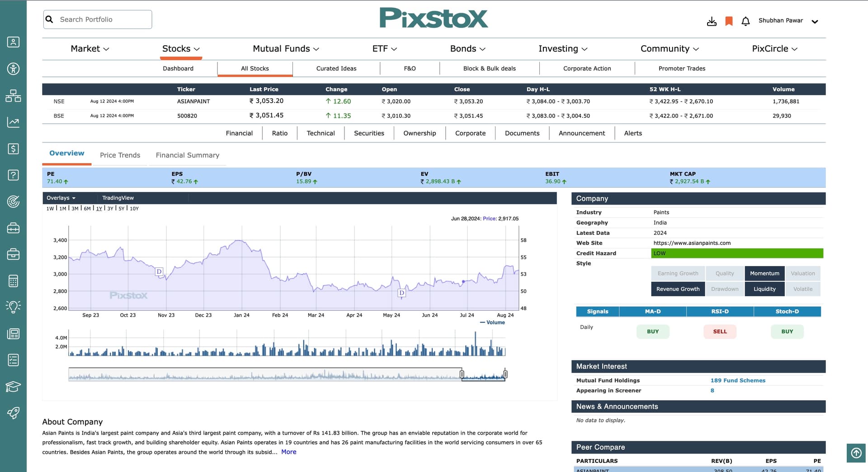
Task: Select the Financial Summary tab
Action: point(188,155)
